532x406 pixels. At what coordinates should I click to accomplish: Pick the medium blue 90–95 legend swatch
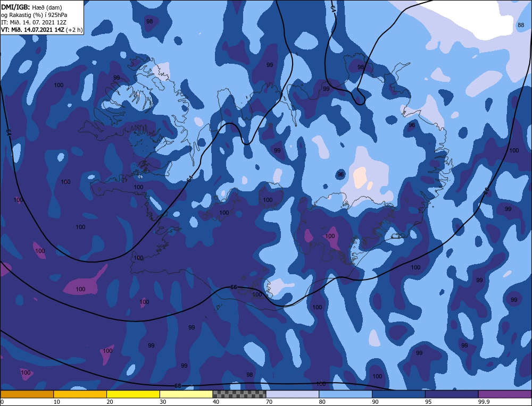(398, 394)
